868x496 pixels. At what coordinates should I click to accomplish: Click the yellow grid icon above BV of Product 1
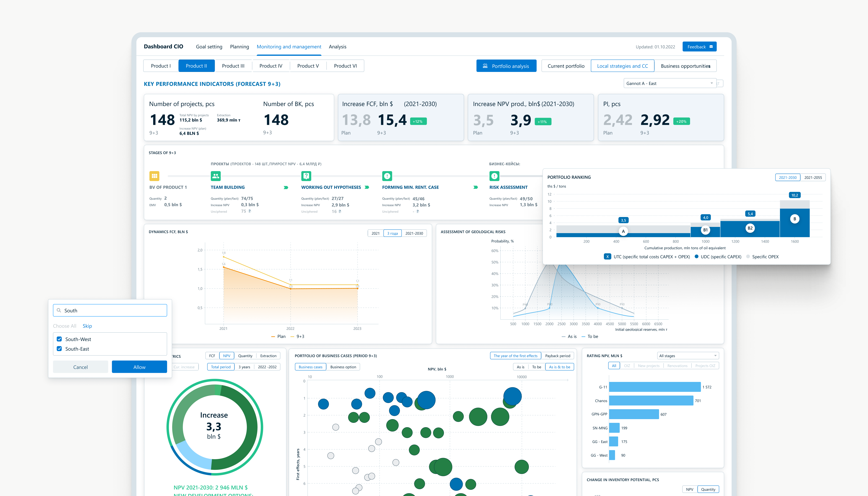pyautogui.click(x=154, y=176)
